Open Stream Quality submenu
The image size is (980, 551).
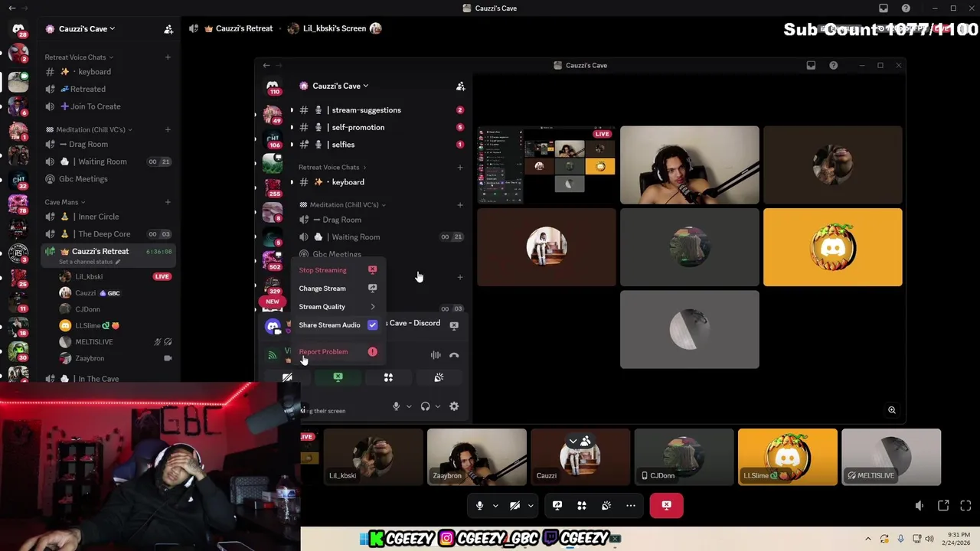[x=338, y=307]
